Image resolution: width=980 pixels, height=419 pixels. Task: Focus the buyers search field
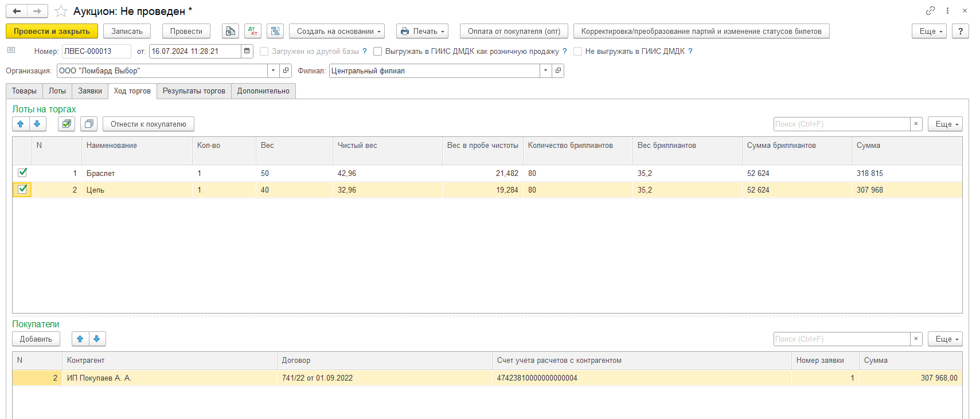(842, 339)
